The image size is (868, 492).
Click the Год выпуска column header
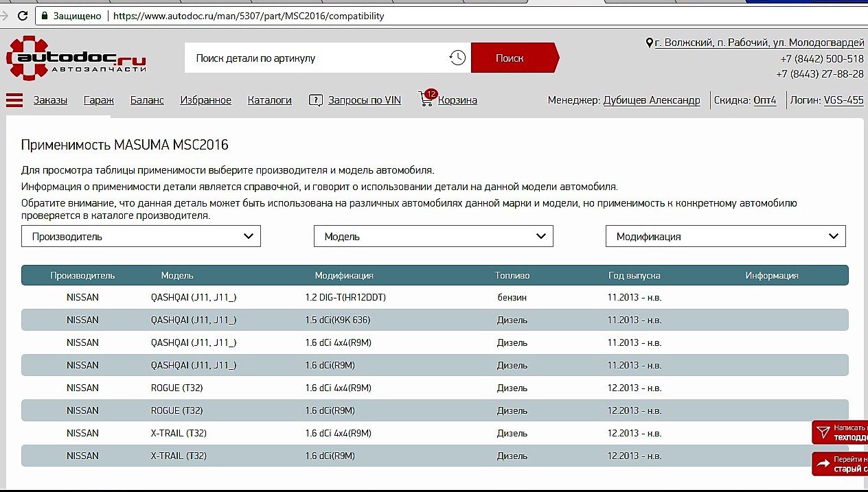coord(635,275)
